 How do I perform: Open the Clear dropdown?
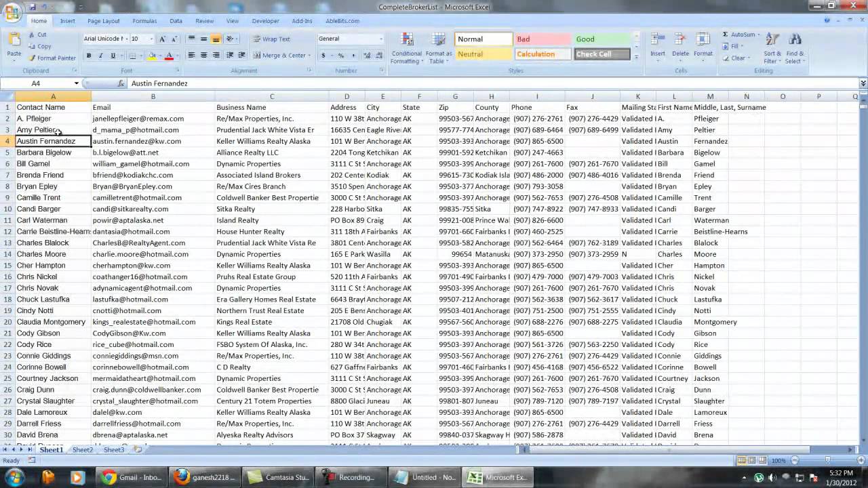(x=737, y=58)
